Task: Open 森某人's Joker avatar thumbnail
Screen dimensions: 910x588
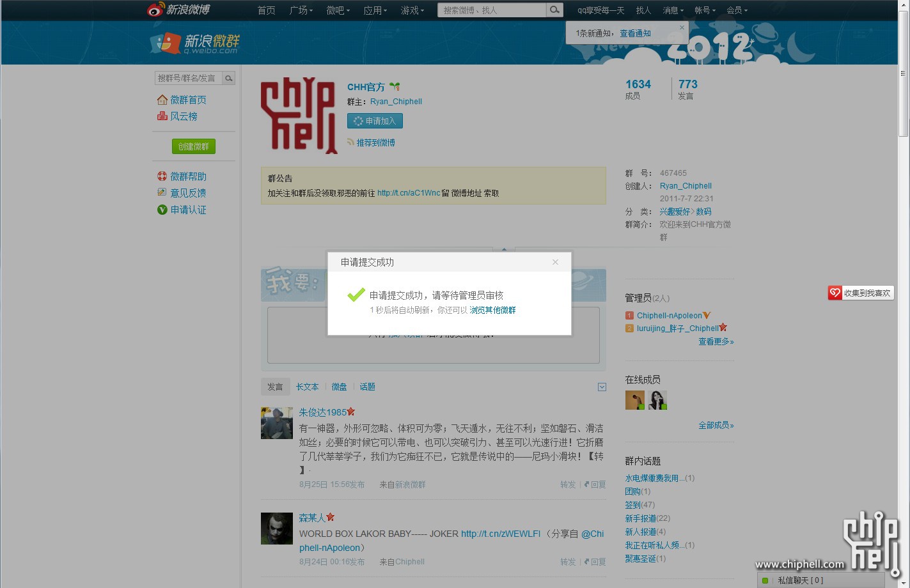Action: point(277,529)
